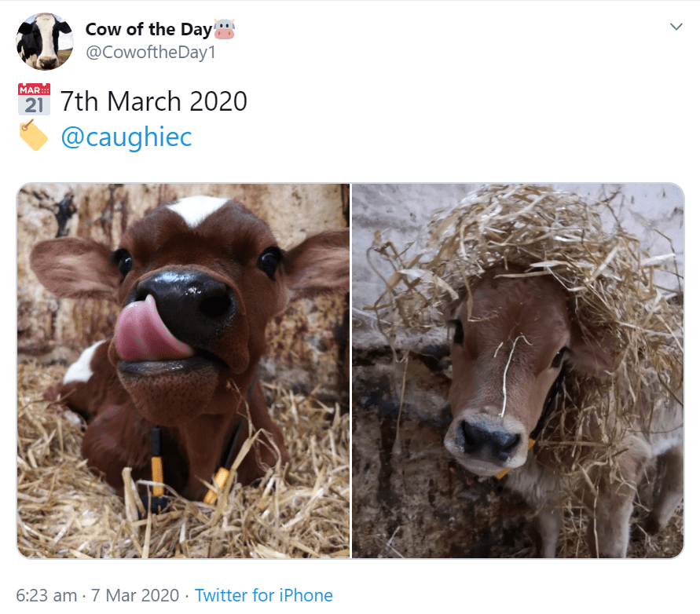Select the @CowoftheDay1 handle
This screenshot has width=700, height=614.
[x=150, y=53]
